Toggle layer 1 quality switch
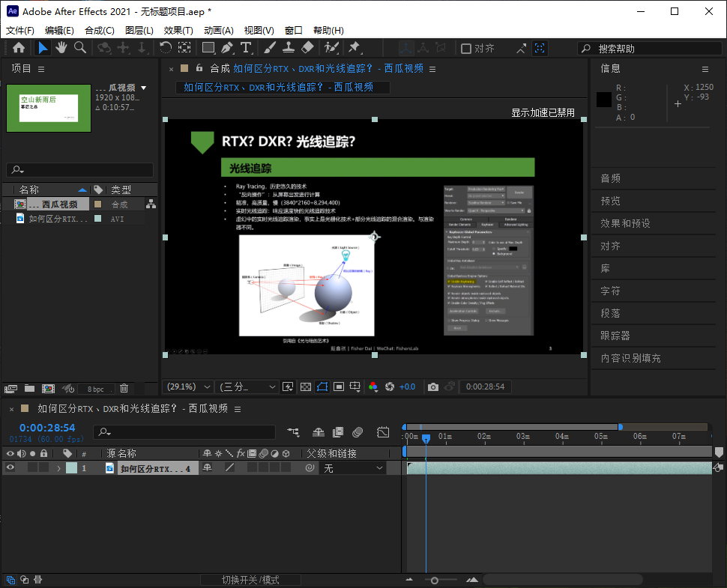 (x=229, y=468)
